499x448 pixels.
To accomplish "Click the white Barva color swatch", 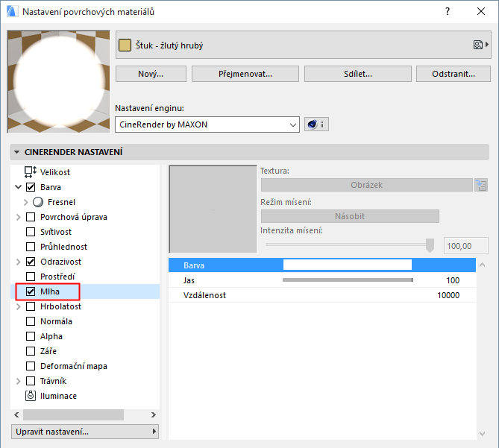I will pos(347,265).
